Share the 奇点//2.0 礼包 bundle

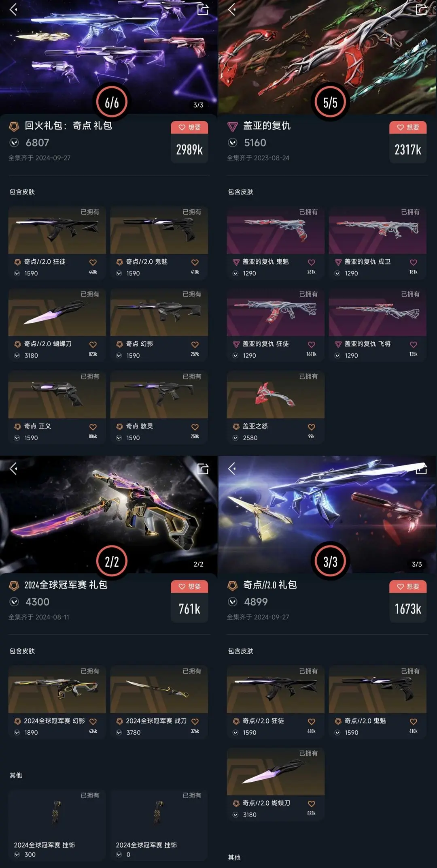[x=421, y=469]
